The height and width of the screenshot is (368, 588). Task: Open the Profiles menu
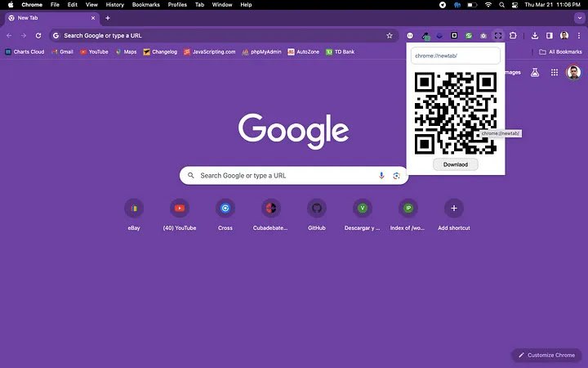[x=177, y=5]
